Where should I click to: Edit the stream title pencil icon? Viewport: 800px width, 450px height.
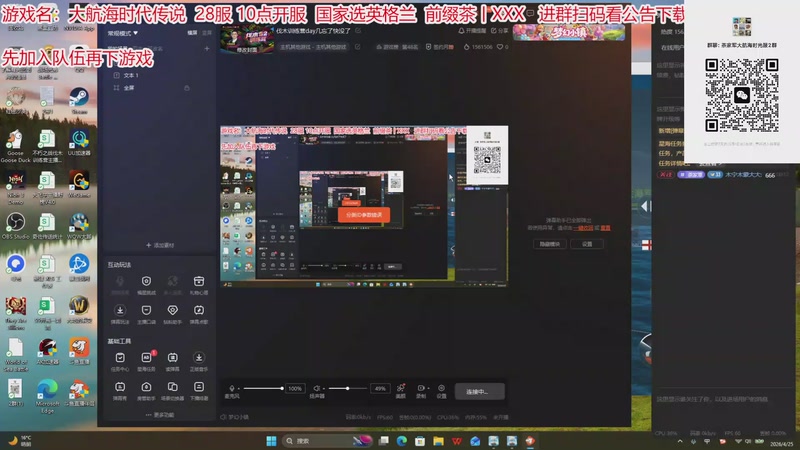(358, 31)
